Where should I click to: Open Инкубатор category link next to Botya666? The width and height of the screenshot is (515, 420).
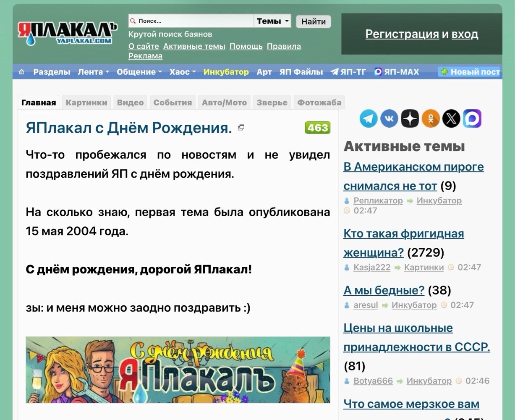coord(429,381)
